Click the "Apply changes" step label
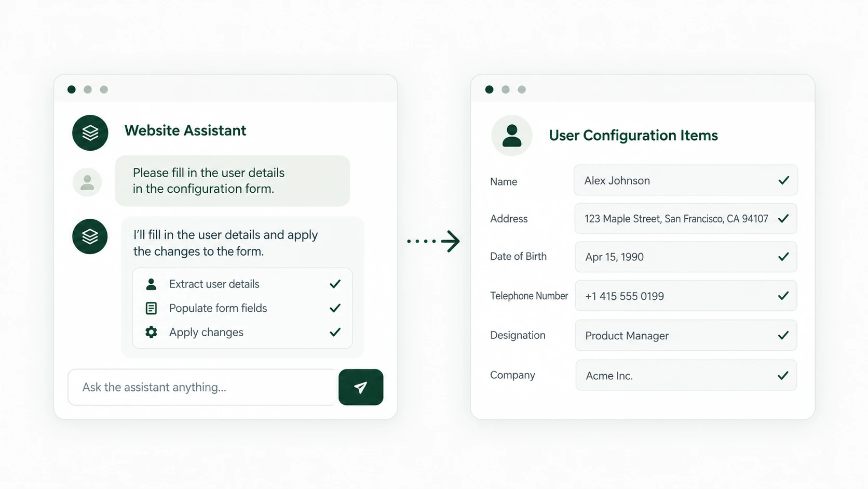Image resolution: width=868 pixels, height=489 pixels. pyautogui.click(x=206, y=332)
